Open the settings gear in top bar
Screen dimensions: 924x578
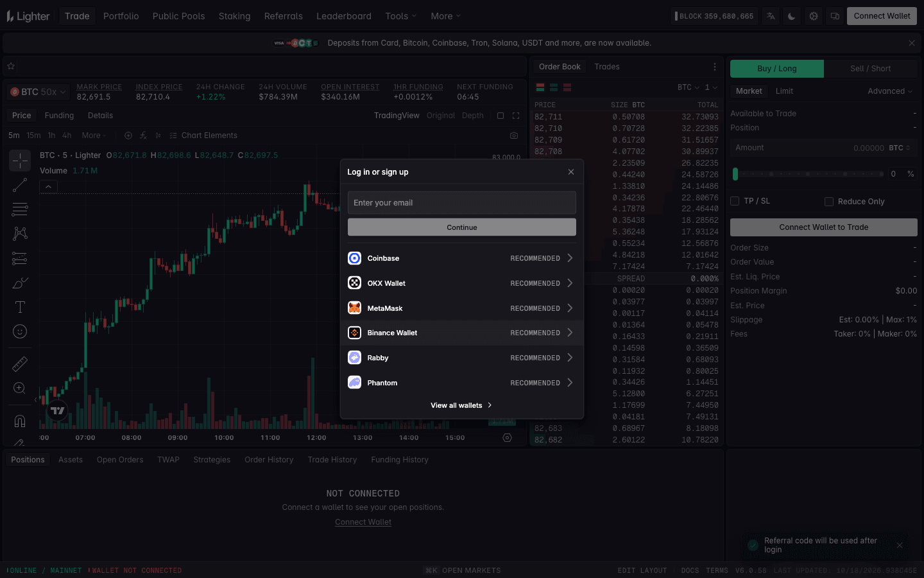(x=814, y=16)
